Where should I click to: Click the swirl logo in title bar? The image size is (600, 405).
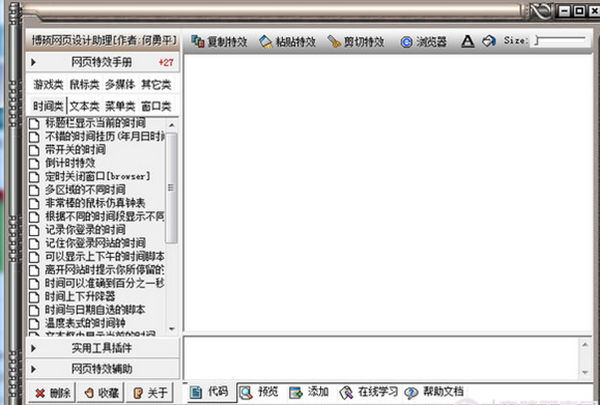(541, 11)
